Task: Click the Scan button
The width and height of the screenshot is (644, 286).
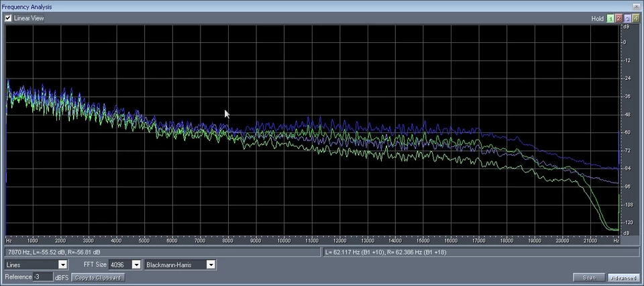Action: (x=588, y=277)
